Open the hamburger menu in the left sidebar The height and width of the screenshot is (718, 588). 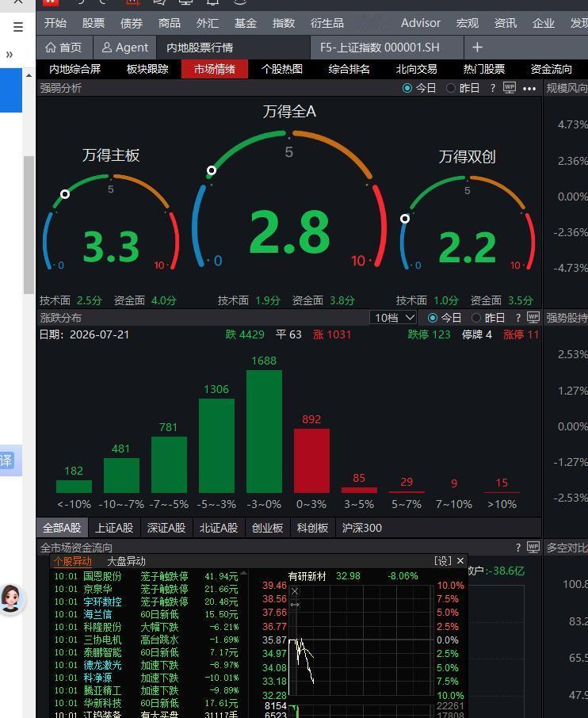coord(18,27)
